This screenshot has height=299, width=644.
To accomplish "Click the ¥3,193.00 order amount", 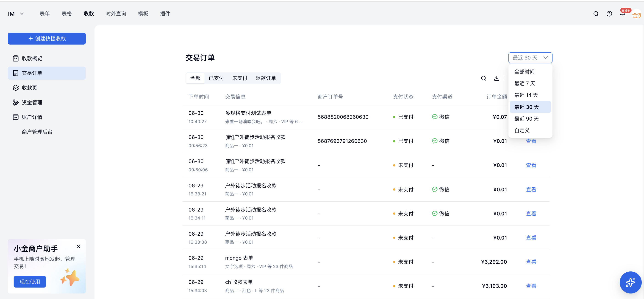I will (494, 286).
